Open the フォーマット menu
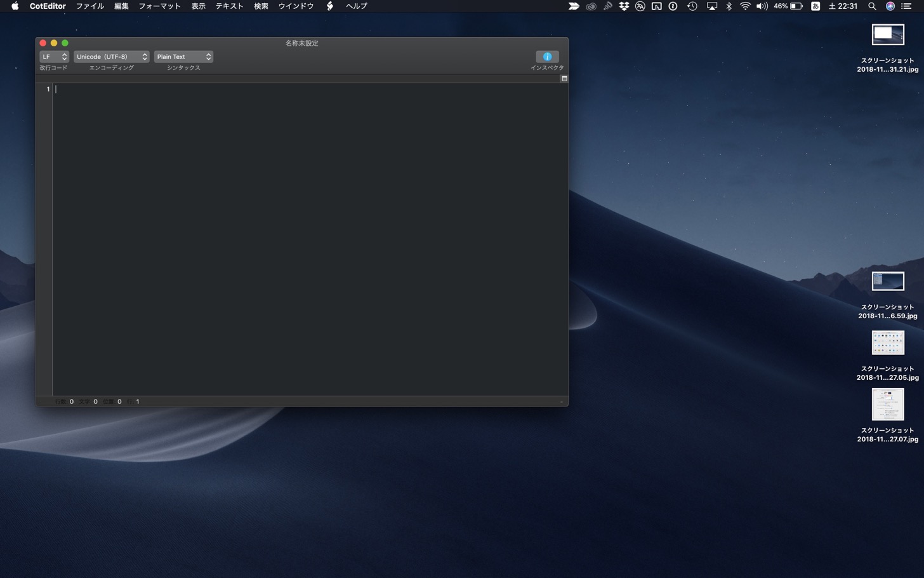The width and height of the screenshot is (924, 578). click(x=160, y=6)
